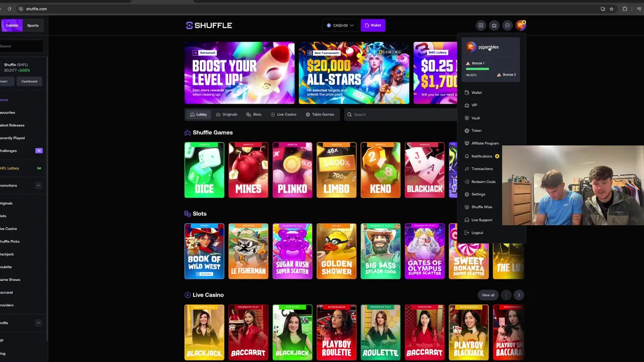This screenshot has height=362, width=644.
Task: Expand the Promotions section chevron
Action: point(38,186)
